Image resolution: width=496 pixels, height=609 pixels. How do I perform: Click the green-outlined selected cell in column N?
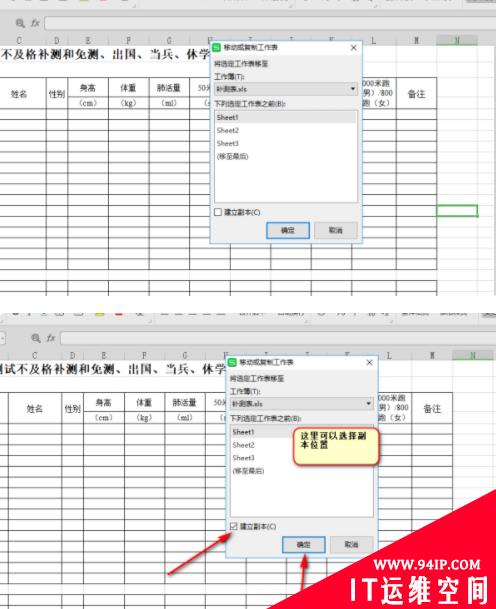tap(457, 211)
